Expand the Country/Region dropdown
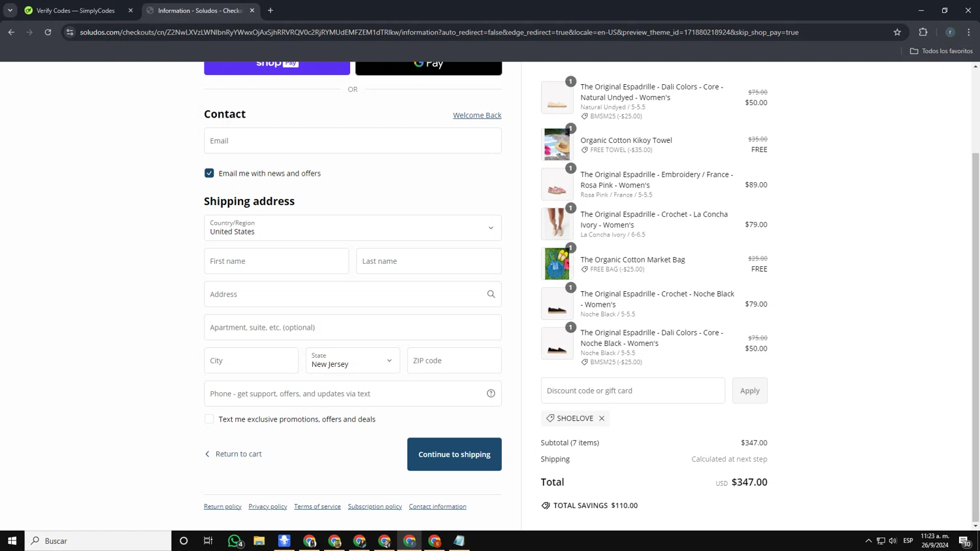The image size is (980, 551). [353, 228]
